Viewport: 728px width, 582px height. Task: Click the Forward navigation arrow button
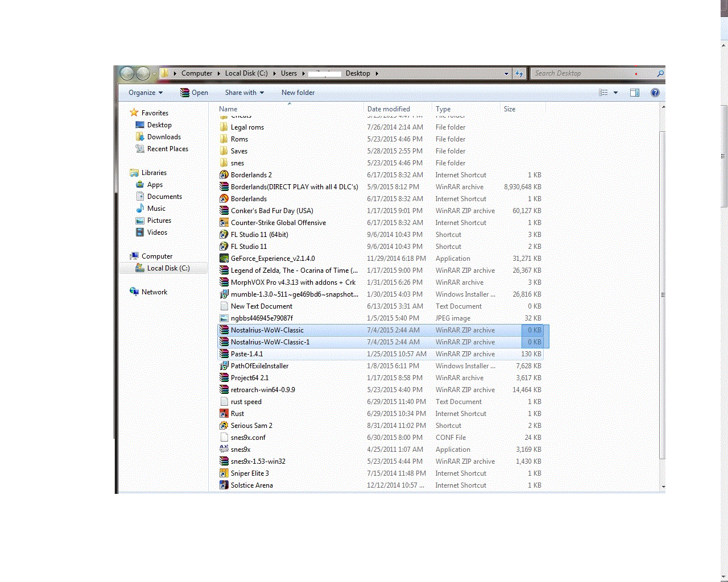coord(143,73)
